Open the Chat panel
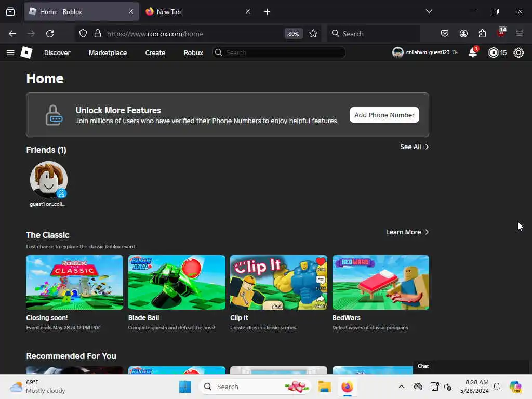532x399 pixels. (471, 366)
